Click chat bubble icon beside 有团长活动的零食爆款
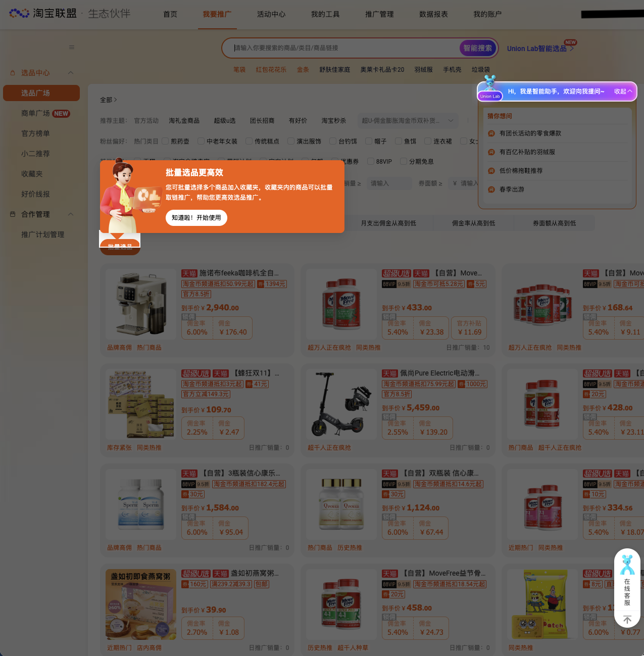The width and height of the screenshot is (644, 656). pos(491,133)
